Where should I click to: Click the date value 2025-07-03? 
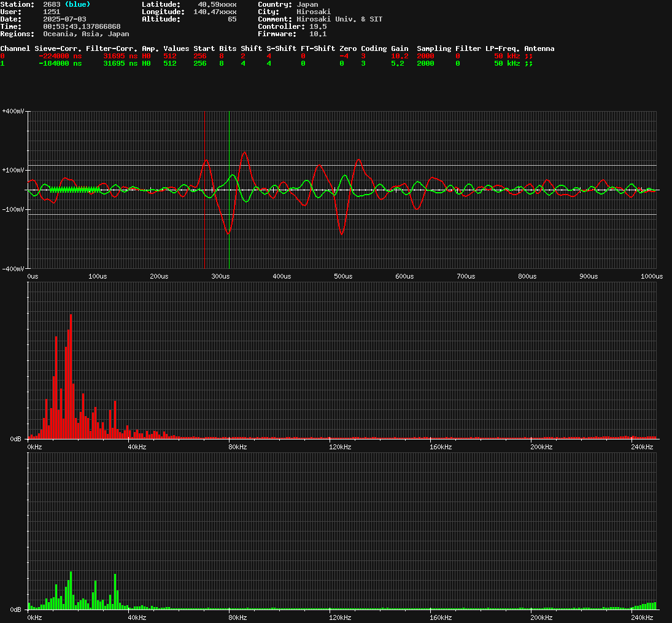[x=64, y=19]
